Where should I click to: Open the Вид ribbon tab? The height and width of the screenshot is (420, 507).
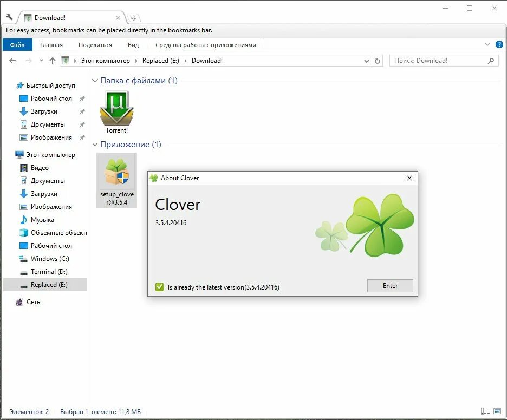click(x=133, y=45)
